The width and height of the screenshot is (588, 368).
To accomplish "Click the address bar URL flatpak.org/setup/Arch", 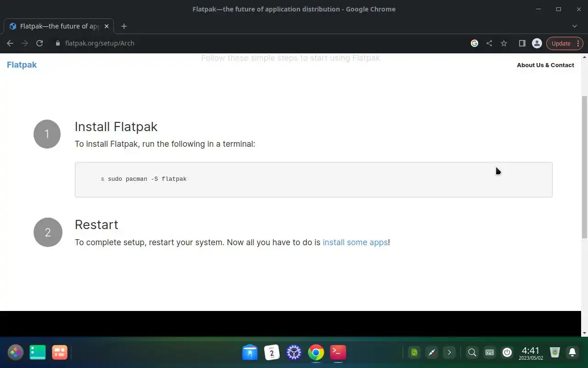I will click(x=100, y=43).
